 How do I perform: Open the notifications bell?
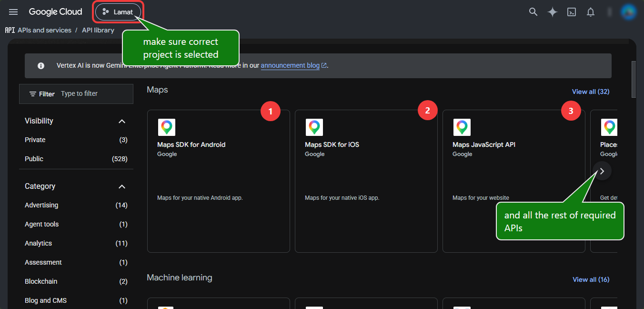click(x=591, y=12)
